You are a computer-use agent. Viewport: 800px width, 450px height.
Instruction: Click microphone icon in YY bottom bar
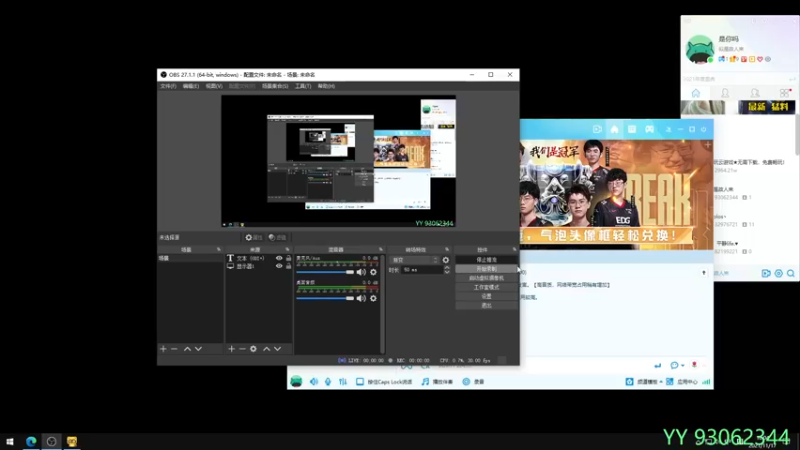tap(328, 382)
